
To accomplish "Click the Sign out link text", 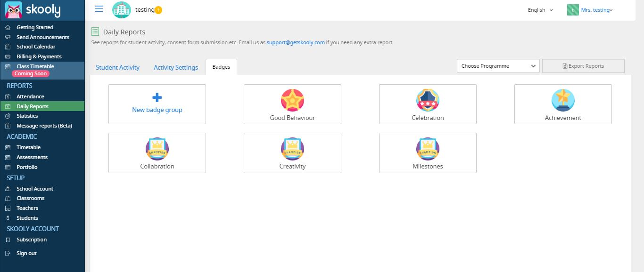I will 26,253.
